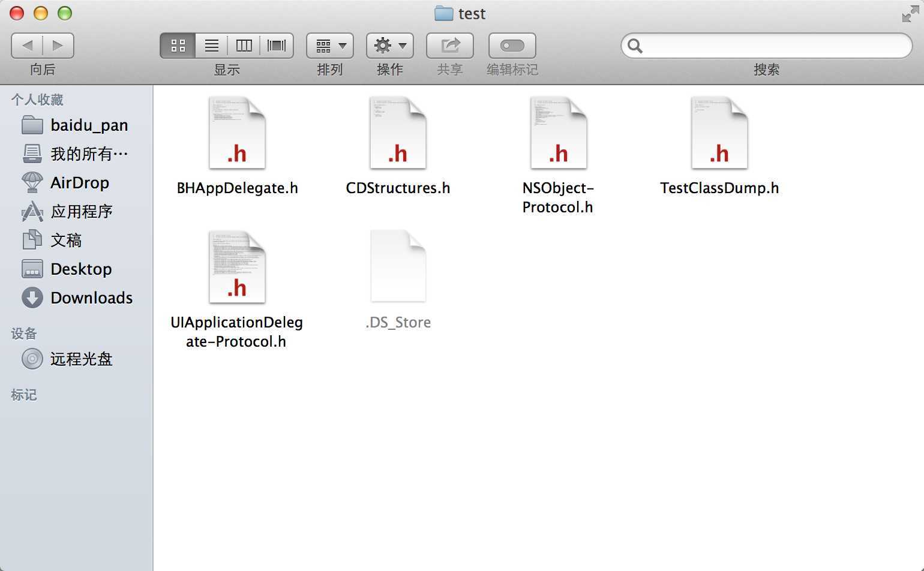The height and width of the screenshot is (571, 924).
Task: Minimize the window with yellow button
Action: pyautogui.click(x=41, y=13)
